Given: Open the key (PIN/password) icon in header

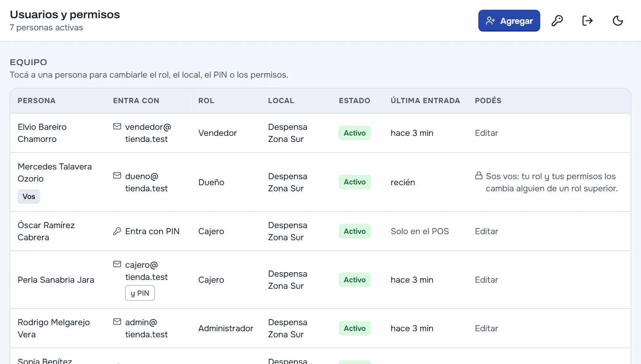Looking at the screenshot, I should pyautogui.click(x=557, y=21).
